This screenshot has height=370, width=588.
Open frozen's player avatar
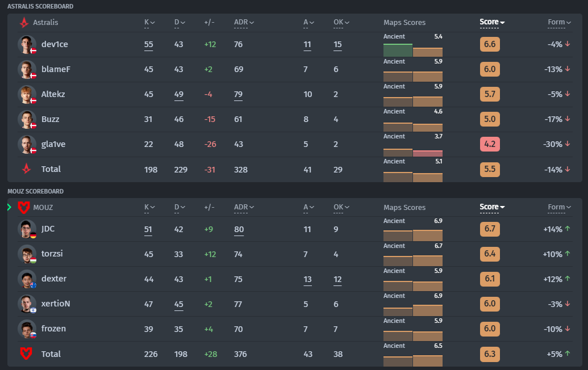27,329
